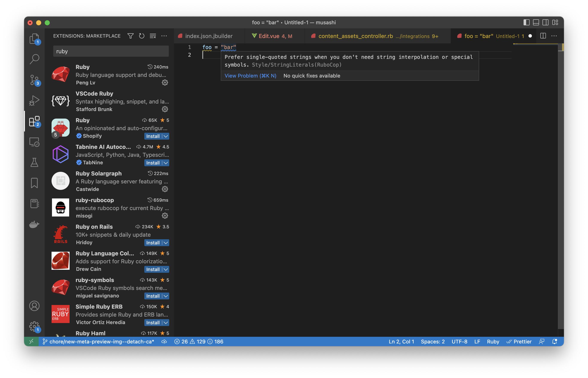
Task: Synchronize changes cloud icon in status bar
Action: point(164,341)
